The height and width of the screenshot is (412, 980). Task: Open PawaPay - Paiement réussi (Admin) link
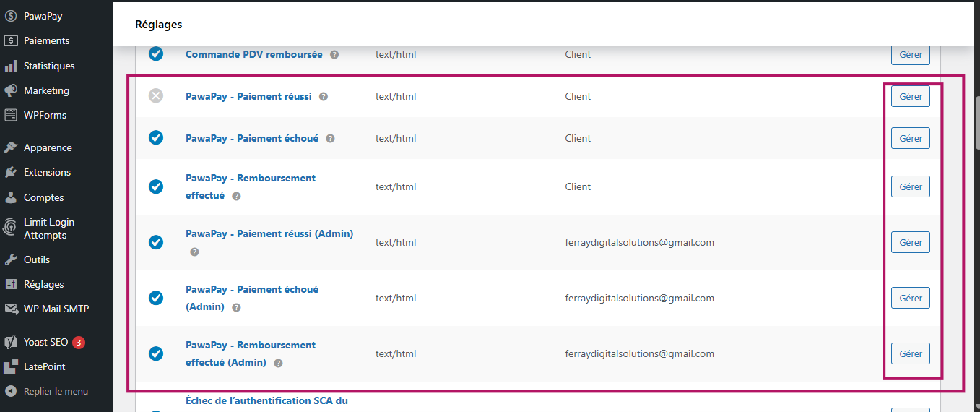click(x=269, y=233)
